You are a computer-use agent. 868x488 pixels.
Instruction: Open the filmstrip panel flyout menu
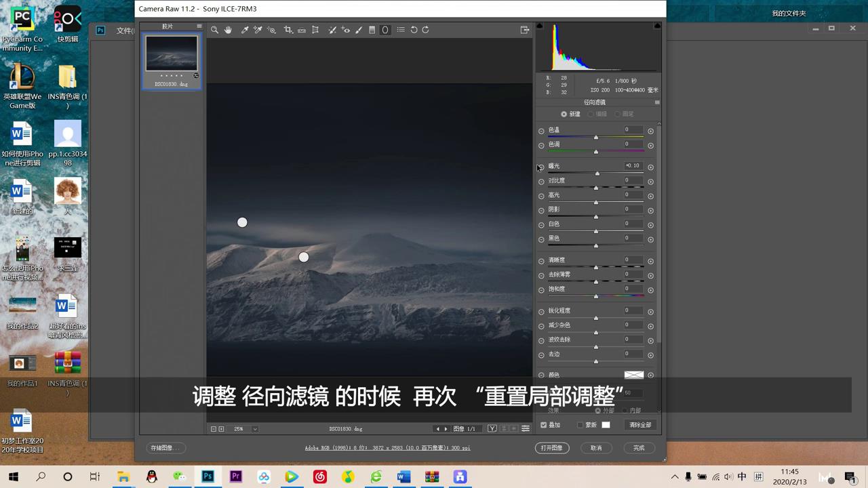pos(199,25)
